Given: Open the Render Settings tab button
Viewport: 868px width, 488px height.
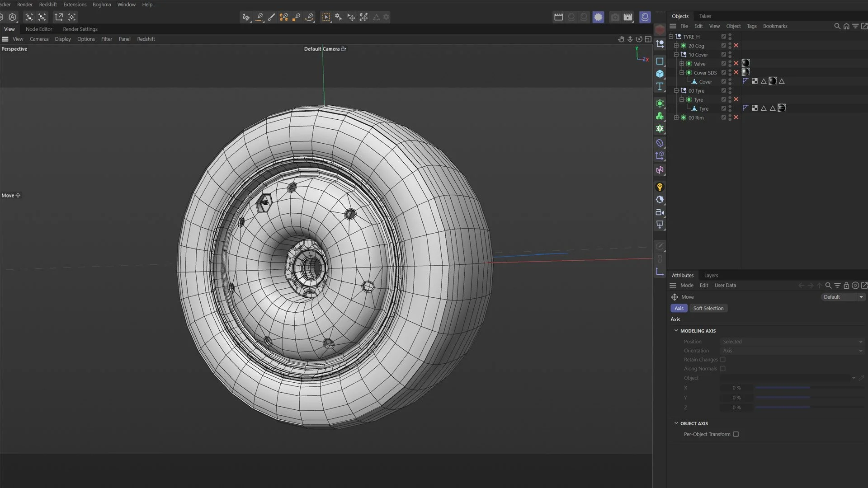Looking at the screenshot, I should coord(80,29).
